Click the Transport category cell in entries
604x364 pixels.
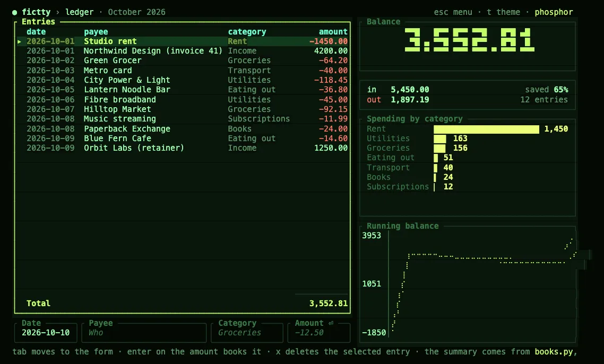tap(249, 71)
